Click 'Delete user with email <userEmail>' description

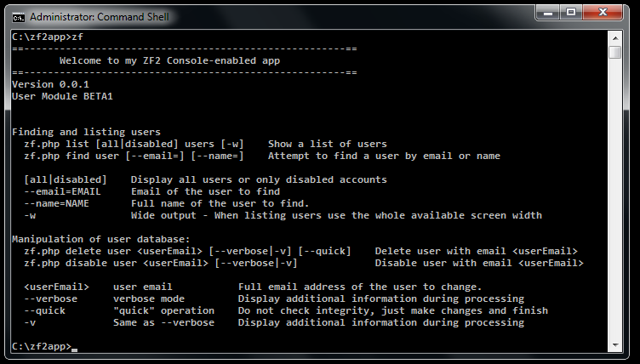pyautogui.click(x=477, y=252)
